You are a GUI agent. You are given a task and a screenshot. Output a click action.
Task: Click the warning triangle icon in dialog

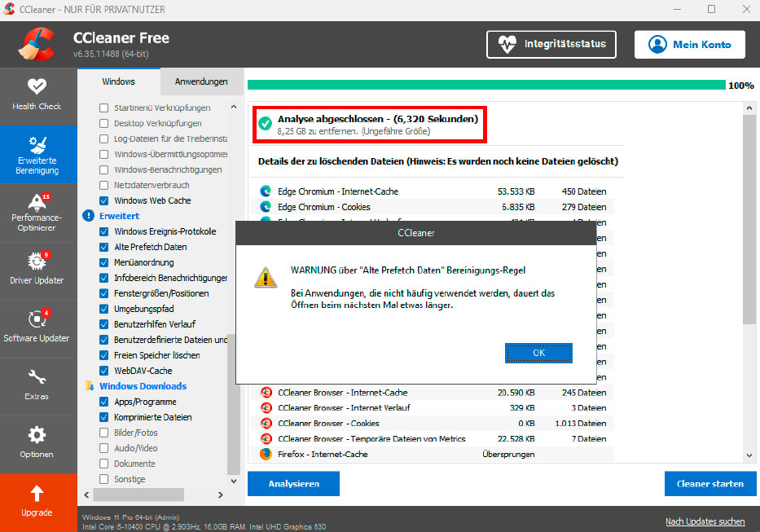[266, 277]
